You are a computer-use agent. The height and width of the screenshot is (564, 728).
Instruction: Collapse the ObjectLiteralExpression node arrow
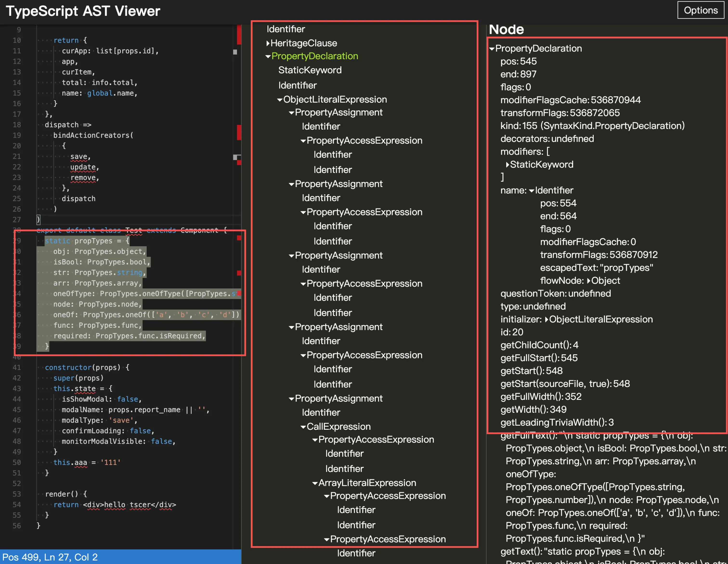[280, 100]
